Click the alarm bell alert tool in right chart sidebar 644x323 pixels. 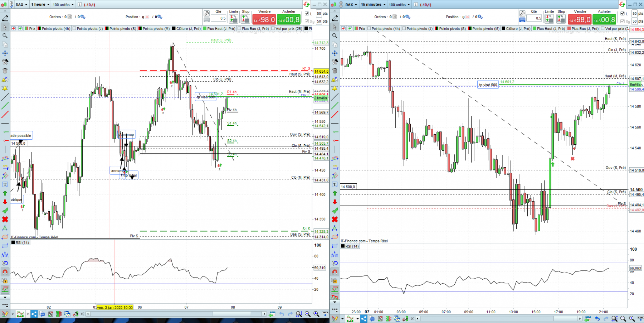(x=335, y=88)
